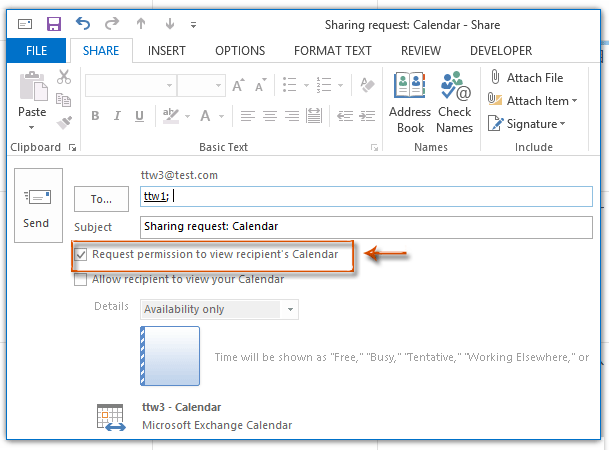The height and width of the screenshot is (450, 609).
Task: Expand the Availability only details dropdown
Action: [290, 309]
